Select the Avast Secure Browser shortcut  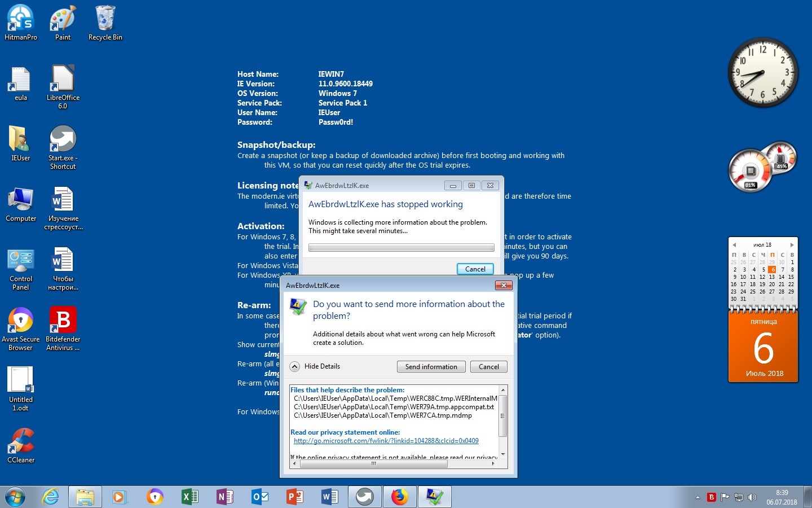[x=21, y=329]
